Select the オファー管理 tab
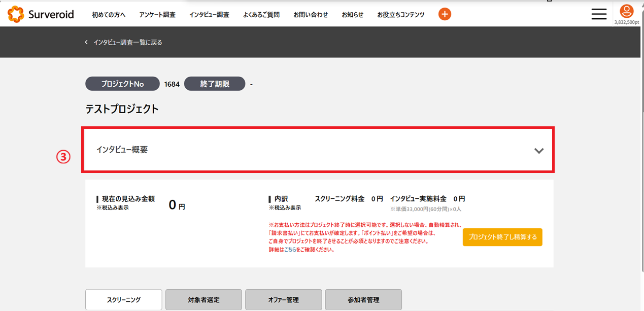The width and height of the screenshot is (644, 311). [x=283, y=300]
